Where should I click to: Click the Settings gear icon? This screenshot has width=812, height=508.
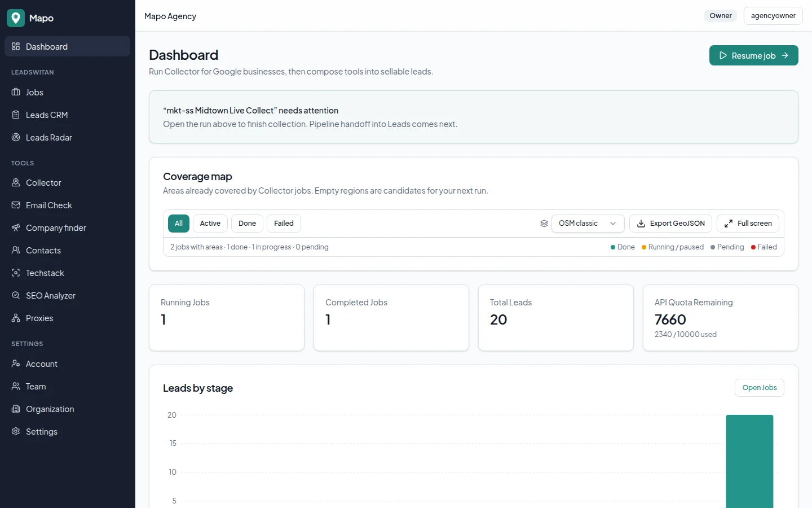coord(16,431)
